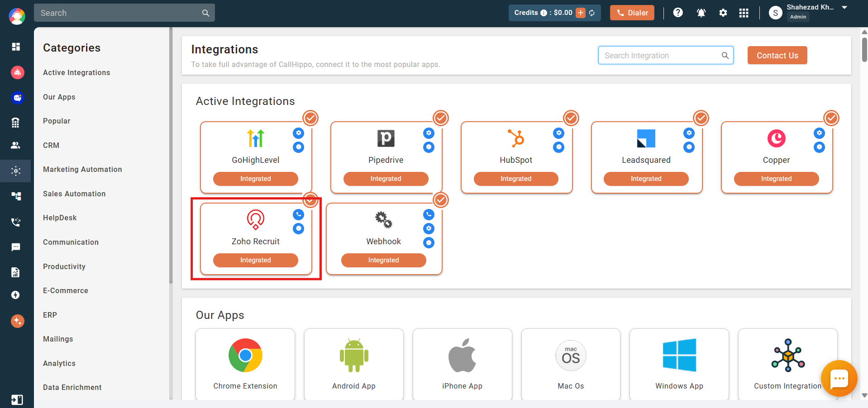Open Android App card

click(354, 364)
